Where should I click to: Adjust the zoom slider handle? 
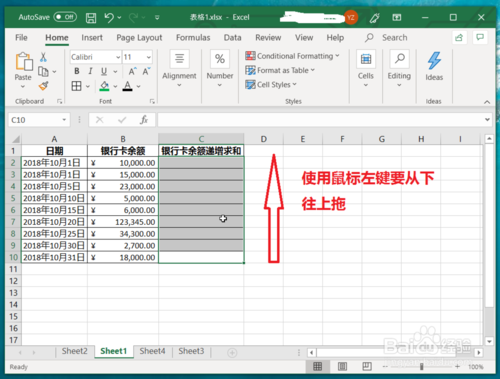click(422, 367)
